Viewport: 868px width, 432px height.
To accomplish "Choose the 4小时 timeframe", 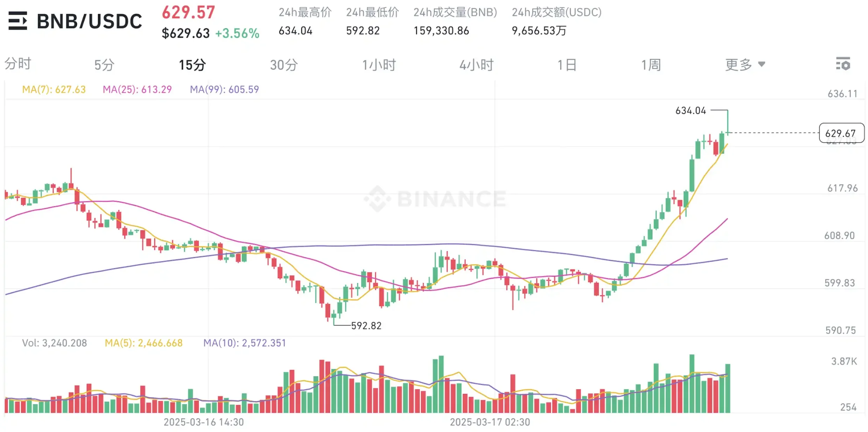I will click(x=476, y=65).
